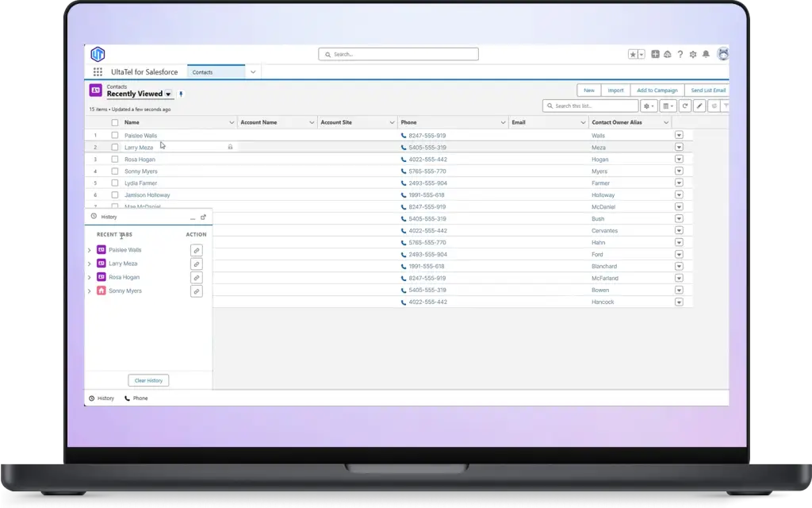Image resolution: width=812 pixels, height=508 pixels.
Task: Open the Recently Viewed list dropdown
Action: click(x=168, y=94)
